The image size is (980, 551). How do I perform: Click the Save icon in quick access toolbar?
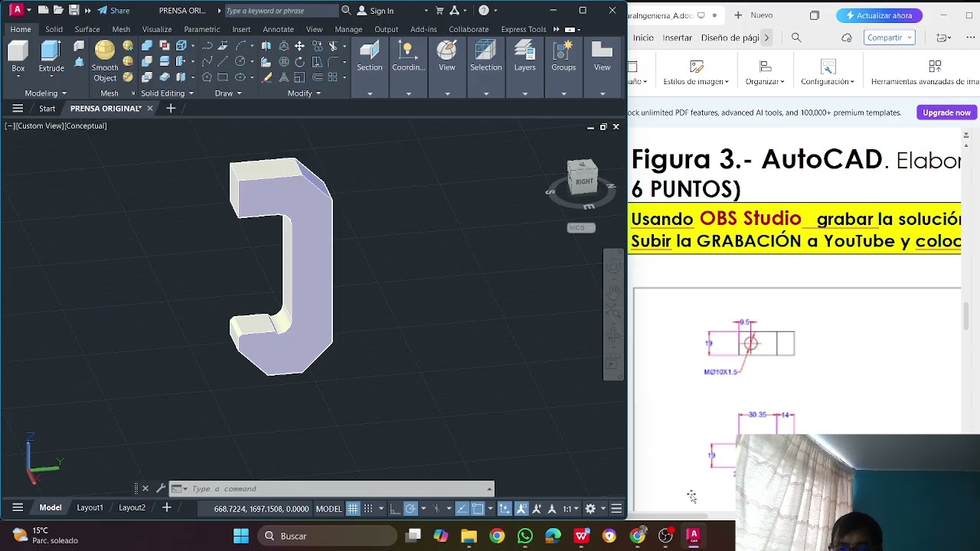[x=73, y=10]
